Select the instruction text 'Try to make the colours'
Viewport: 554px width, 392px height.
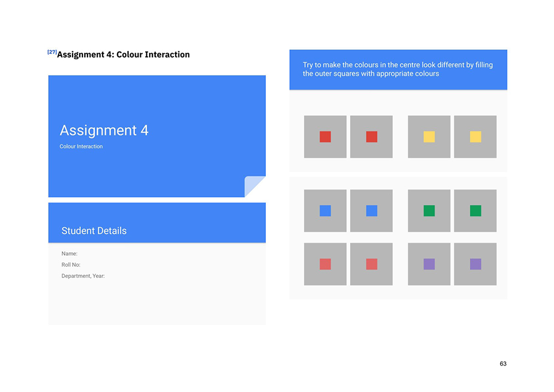pyautogui.click(x=397, y=69)
